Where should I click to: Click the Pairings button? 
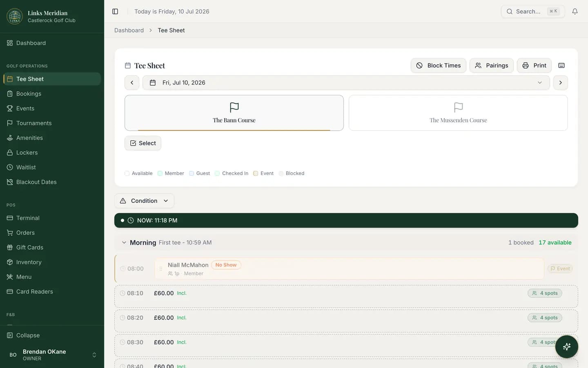tap(492, 65)
